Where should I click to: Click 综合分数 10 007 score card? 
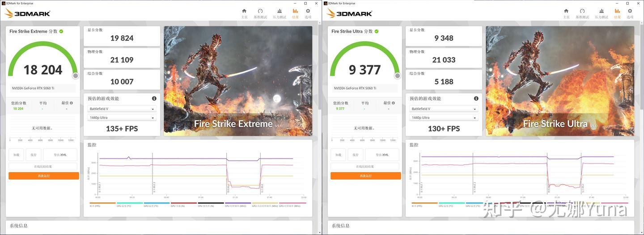[x=122, y=80]
